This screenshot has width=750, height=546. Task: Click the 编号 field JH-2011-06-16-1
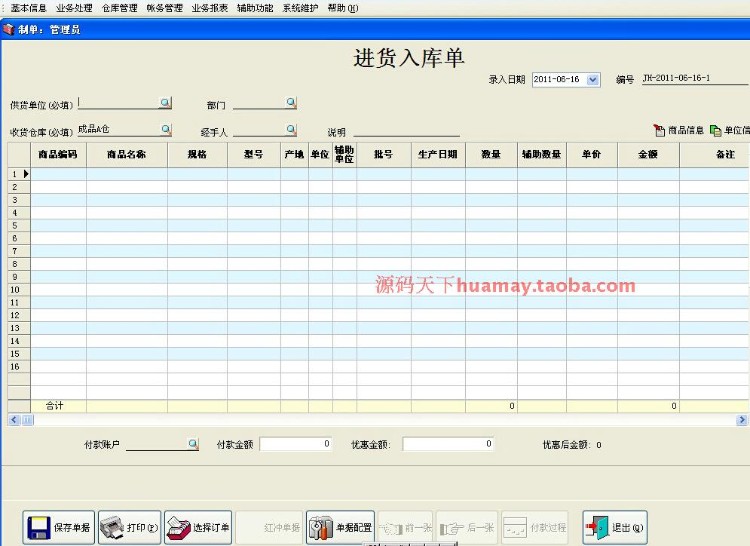click(x=695, y=78)
